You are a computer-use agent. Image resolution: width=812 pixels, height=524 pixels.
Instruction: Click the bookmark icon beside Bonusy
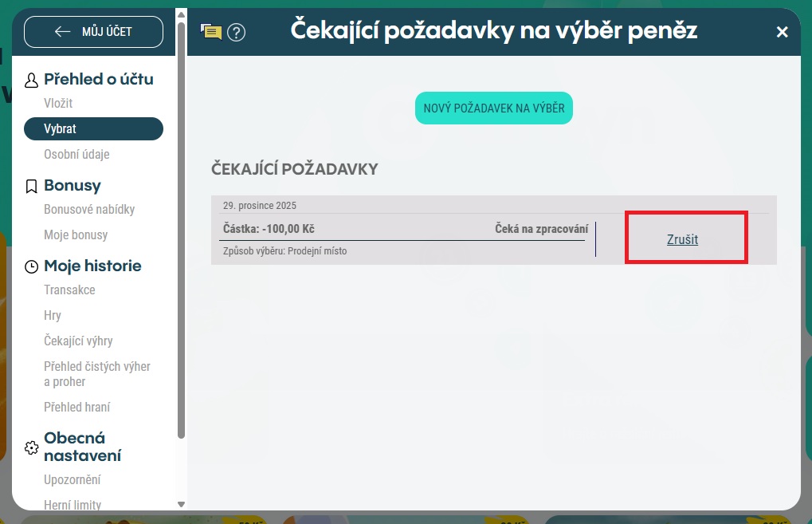(32, 186)
